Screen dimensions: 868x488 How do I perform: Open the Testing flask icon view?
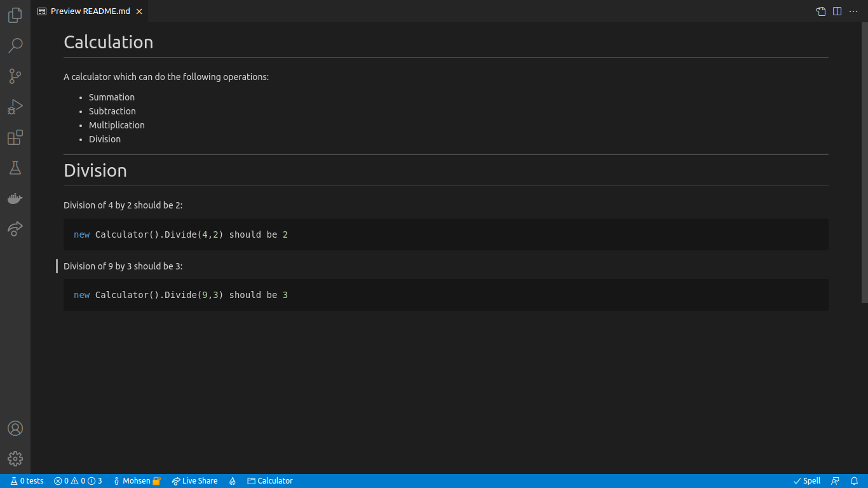tap(15, 168)
